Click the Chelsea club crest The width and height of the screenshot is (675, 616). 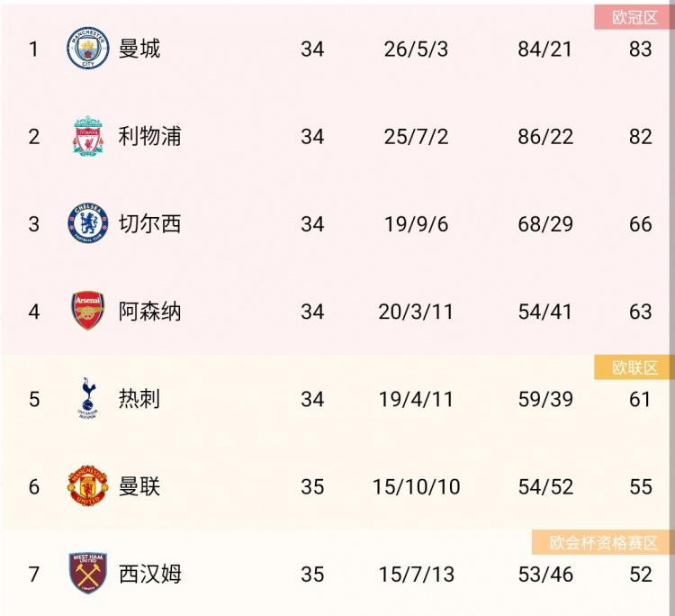click(x=88, y=223)
